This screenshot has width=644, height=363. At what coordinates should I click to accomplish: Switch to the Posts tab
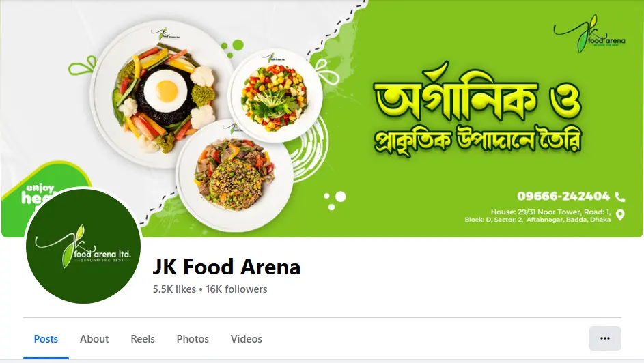[x=46, y=339]
